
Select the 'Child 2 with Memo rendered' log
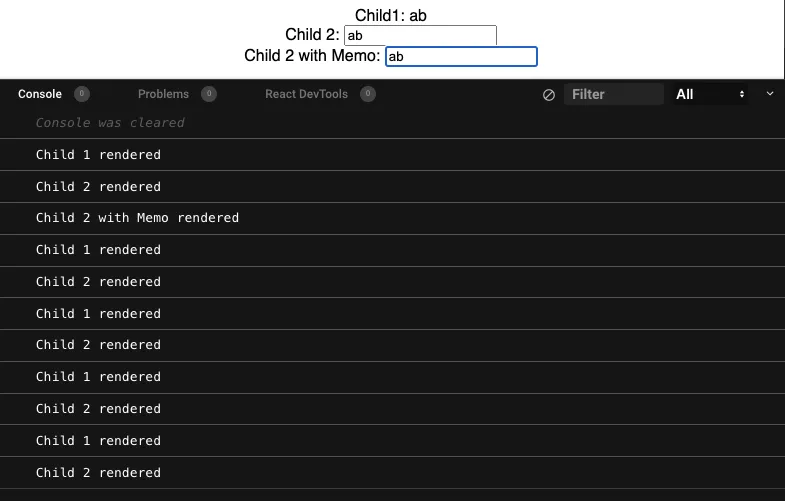[137, 218]
